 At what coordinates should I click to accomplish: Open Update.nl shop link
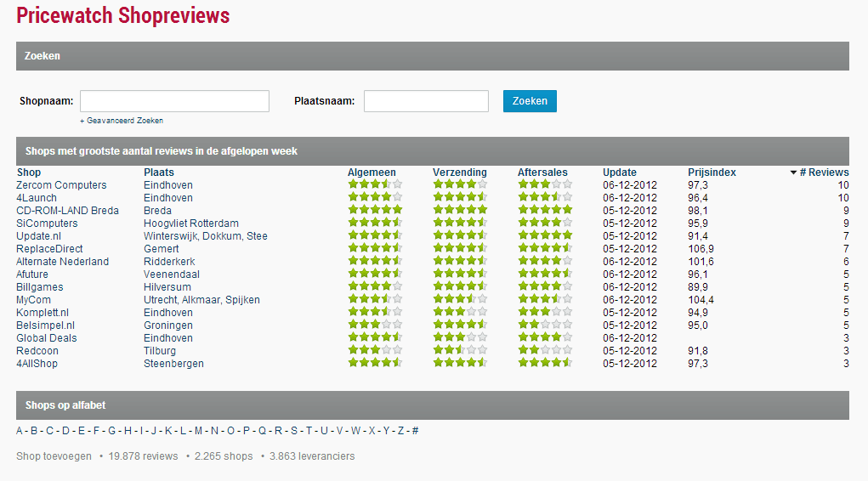click(x=39, y=235)
